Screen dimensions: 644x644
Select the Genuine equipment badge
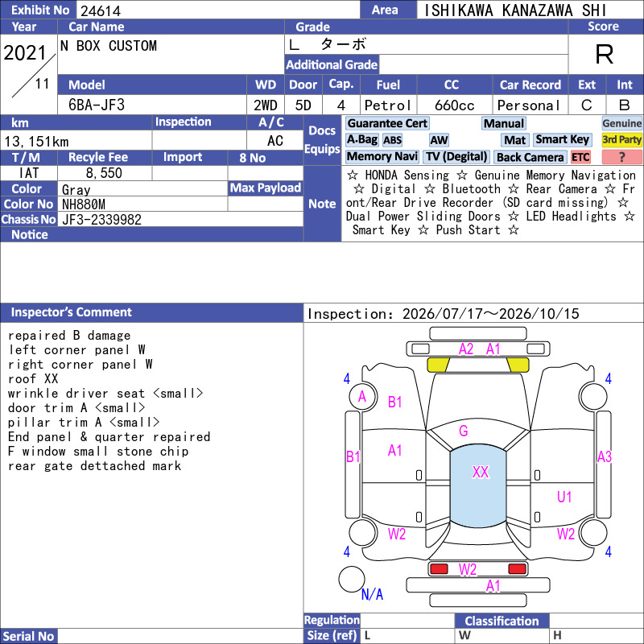tap(621, 123)
